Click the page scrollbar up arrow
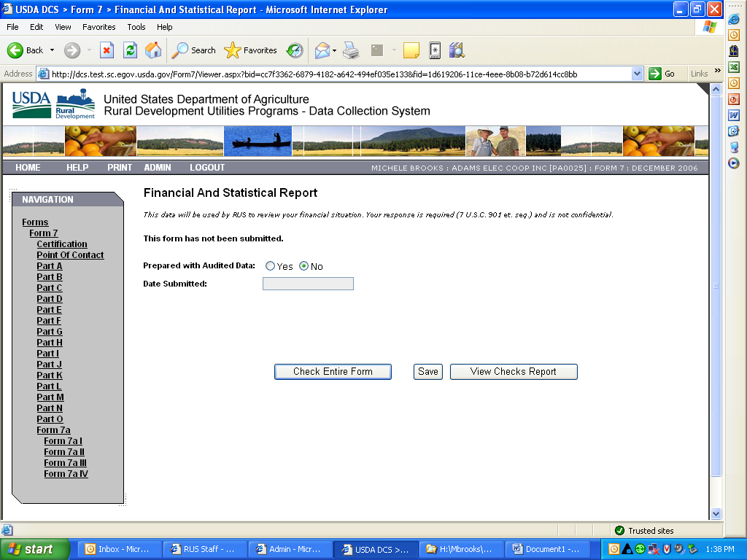747x560 pixels. click(716, 90)
